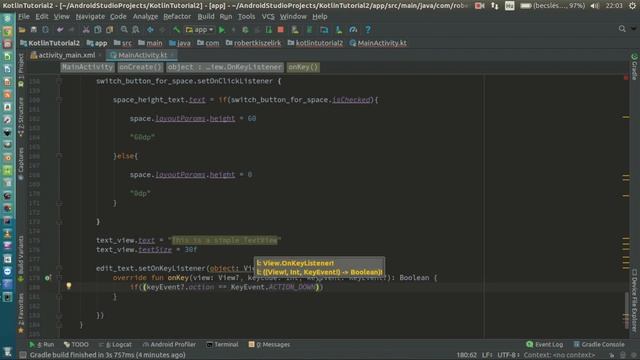Collapse the if-block fold at space_height_text line
Image resolution: width=640 pixels, height=360 pixels.
pos(59,100)
